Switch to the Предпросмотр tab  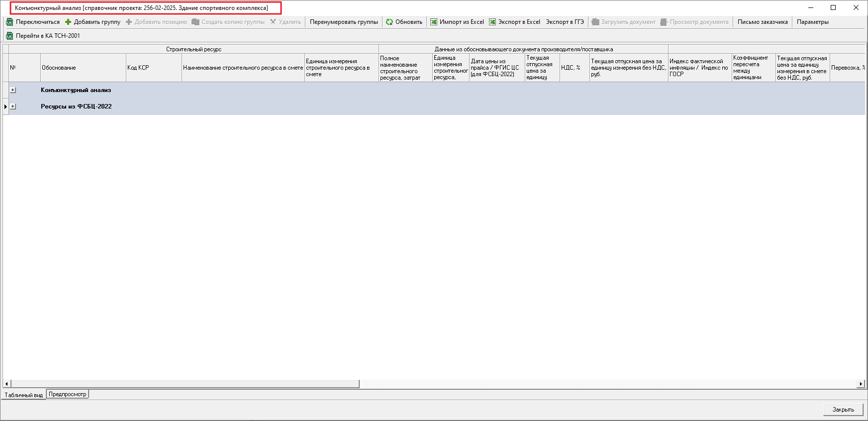point(67,394)
